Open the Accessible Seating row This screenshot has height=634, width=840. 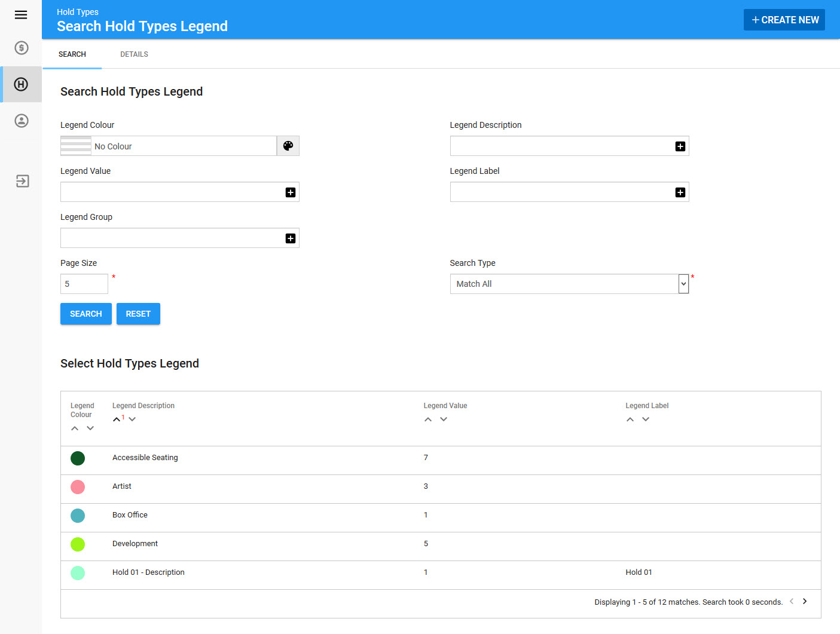pos(441,461)
